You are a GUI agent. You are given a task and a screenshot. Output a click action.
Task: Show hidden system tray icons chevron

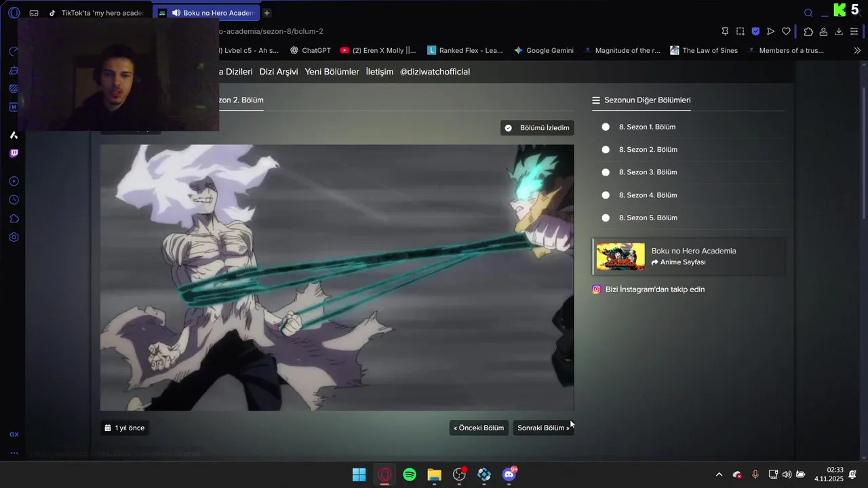[x=719, y=474]
